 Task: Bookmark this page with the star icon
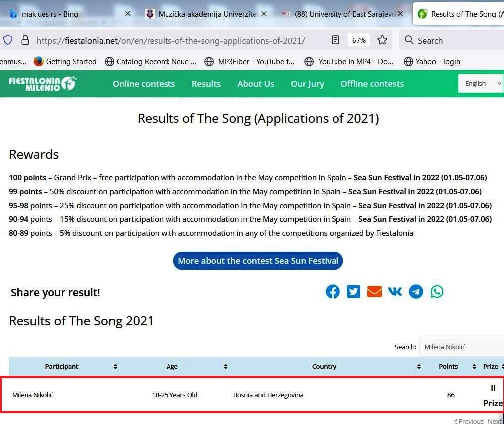[x=382, y=40]
